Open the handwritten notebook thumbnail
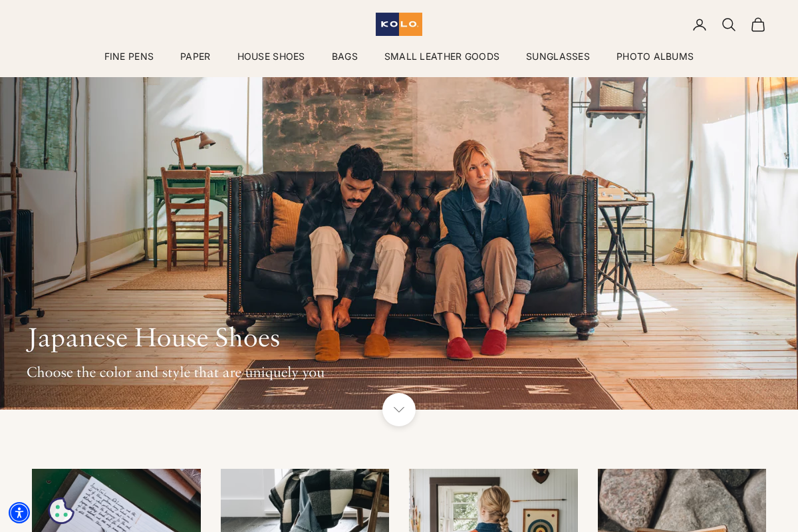Viewport: 798px width, 532px height. (116, 500)
